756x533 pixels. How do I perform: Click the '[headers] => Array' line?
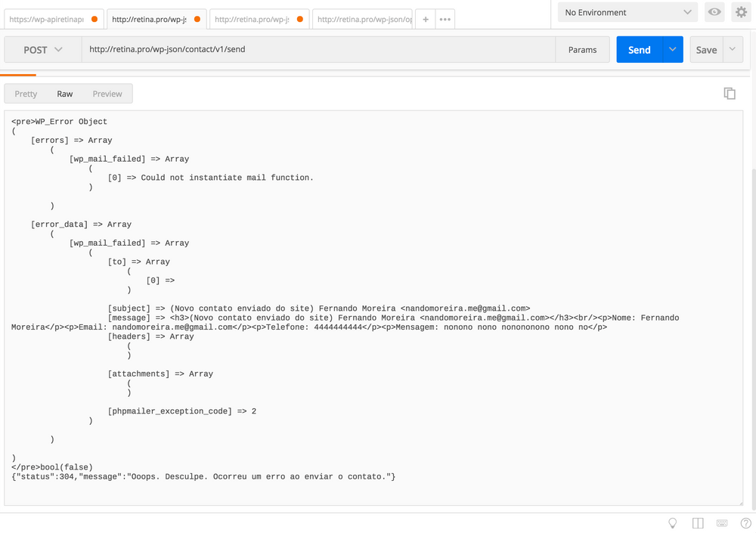(150, 336)
